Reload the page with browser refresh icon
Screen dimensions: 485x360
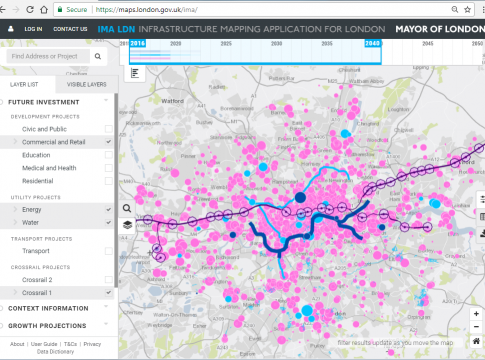(30, 9)
